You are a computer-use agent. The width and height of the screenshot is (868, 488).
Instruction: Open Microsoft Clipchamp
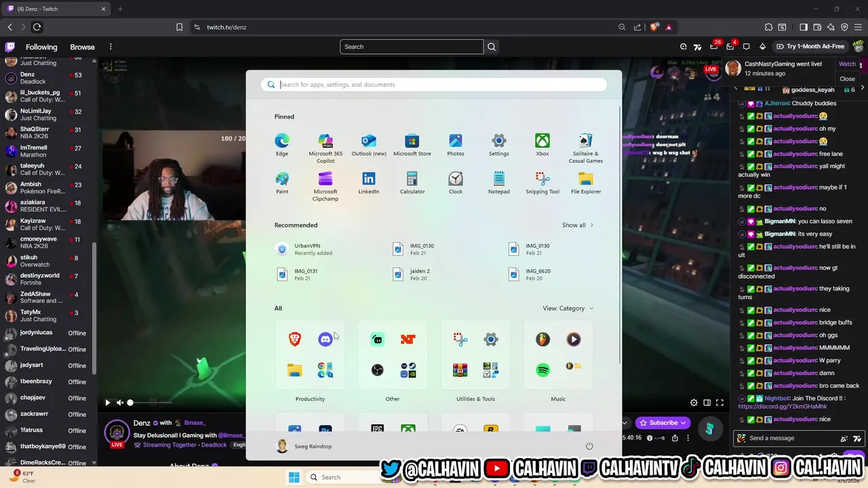point(325,186)
